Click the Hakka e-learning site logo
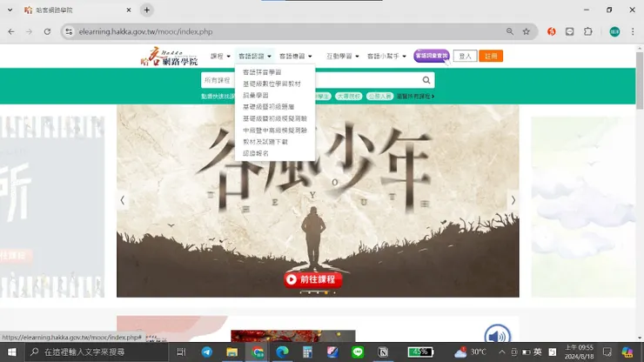Viewport: 644px width, 362px height. click(x=169, y=57)
